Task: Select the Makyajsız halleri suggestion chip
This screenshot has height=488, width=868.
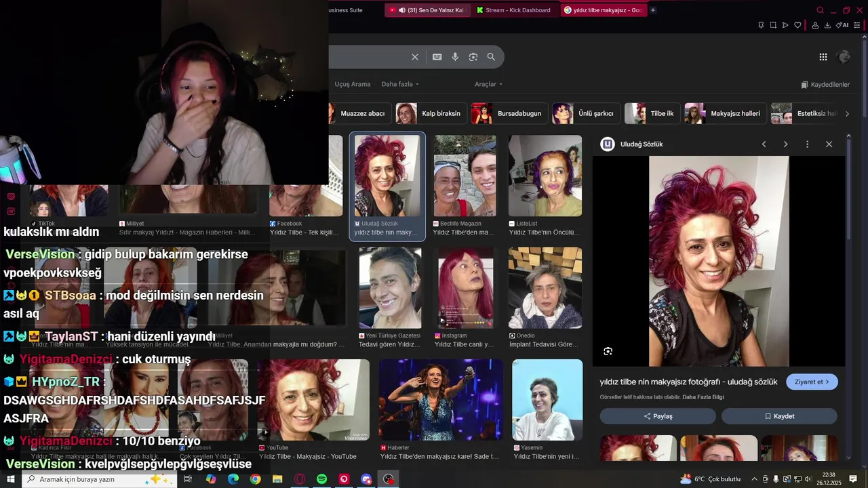Action: point(725,113)
